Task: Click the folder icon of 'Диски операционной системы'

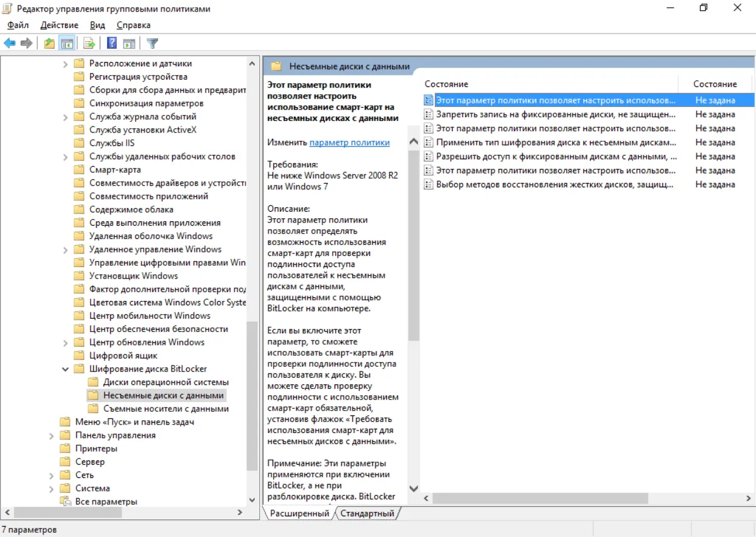Action: tap(92, 382)
